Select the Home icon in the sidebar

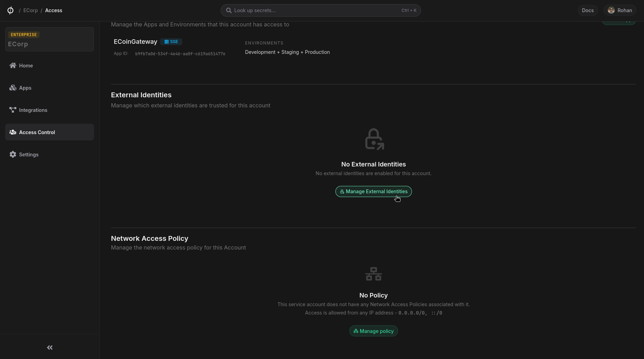click(x=13, y=65)
